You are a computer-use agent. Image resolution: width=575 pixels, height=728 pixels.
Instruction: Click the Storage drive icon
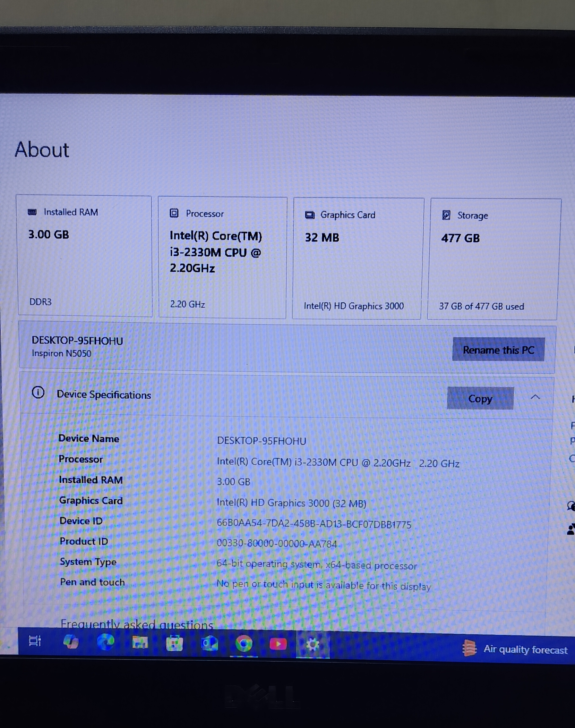pos(446,215)
